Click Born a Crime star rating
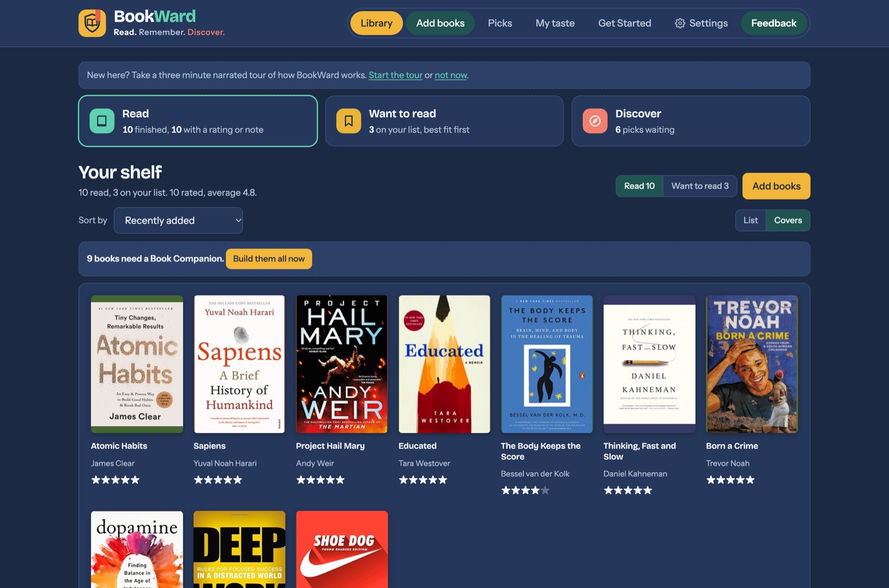Image resolution: width=889 pixels, height=588 pixels. pos(730,480)
